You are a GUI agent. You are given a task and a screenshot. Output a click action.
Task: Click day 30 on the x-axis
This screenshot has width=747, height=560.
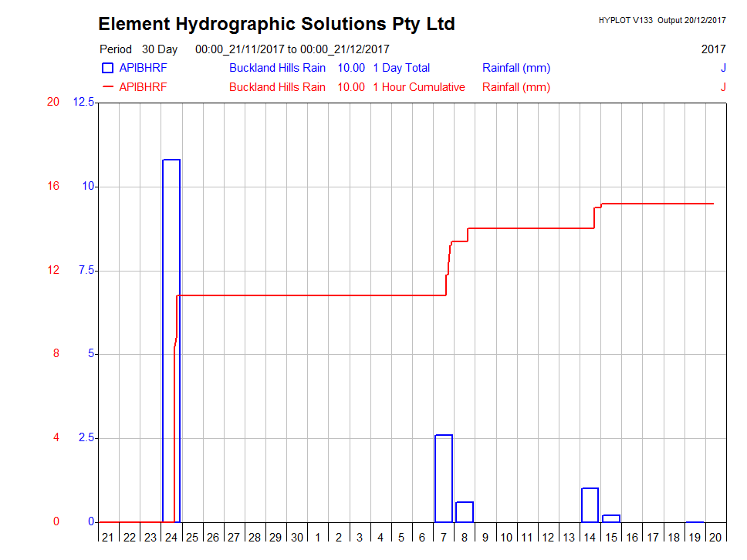click(x=296, y=537)
